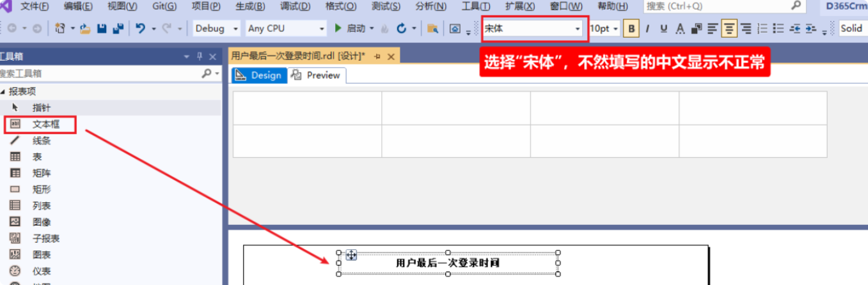Screen dimensions: 868x285
Task: Open the 扩展(X) menu
Action: tap(520, 6)
